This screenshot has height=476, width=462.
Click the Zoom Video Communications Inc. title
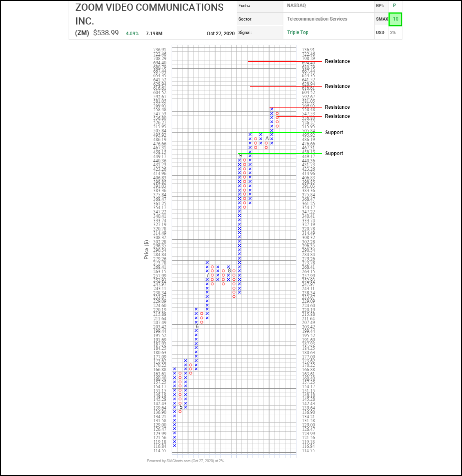[x=149, y=14]
